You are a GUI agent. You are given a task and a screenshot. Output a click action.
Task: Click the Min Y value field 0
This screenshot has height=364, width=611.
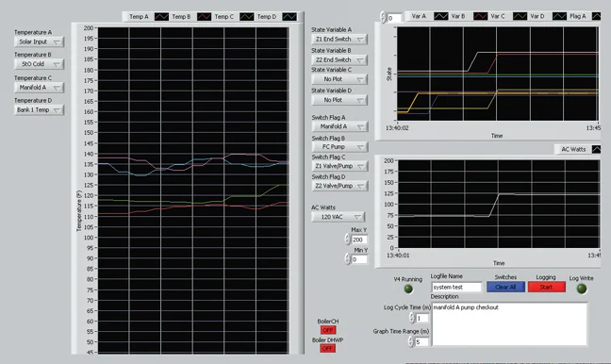coord(359,259)
